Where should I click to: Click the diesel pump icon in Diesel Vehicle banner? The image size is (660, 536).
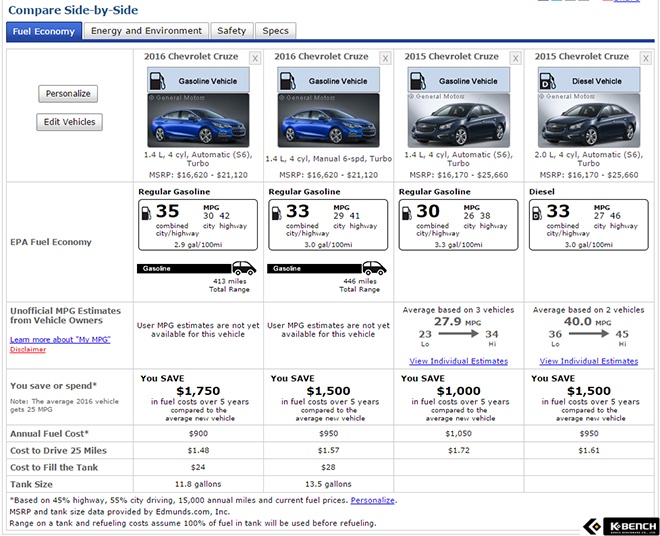click(548, 81)
